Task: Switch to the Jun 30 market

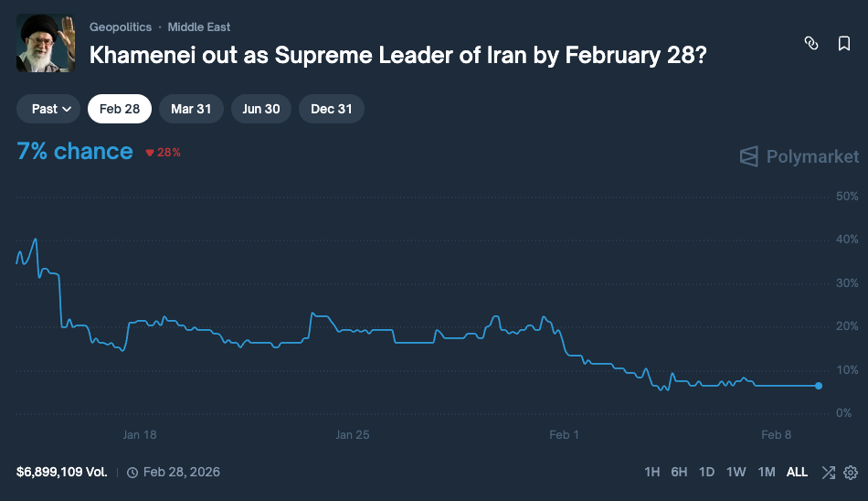Action: pyautogui.click(x=261, y=109)
